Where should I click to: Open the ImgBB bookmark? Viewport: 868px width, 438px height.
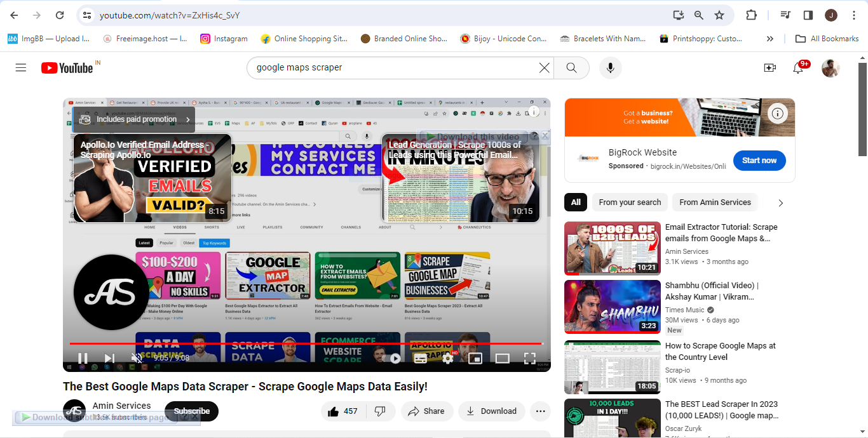pos(48,39)
